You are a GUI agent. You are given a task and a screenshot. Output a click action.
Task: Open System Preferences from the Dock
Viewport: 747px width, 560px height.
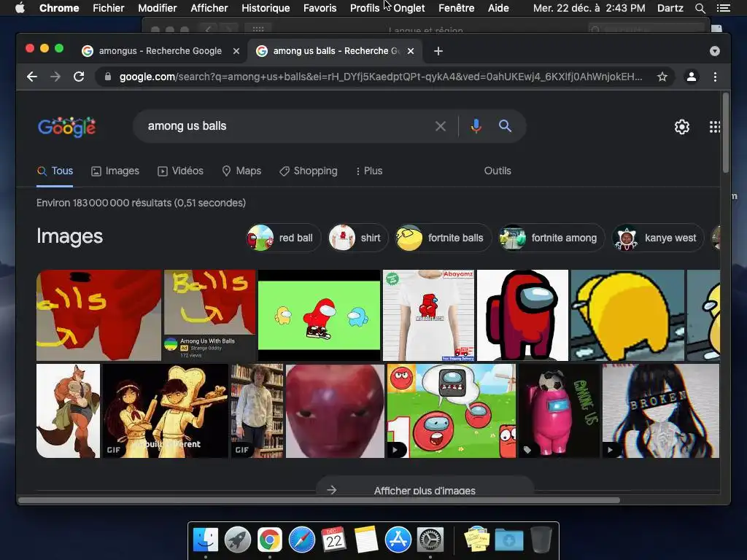click(x=430, y=540)
